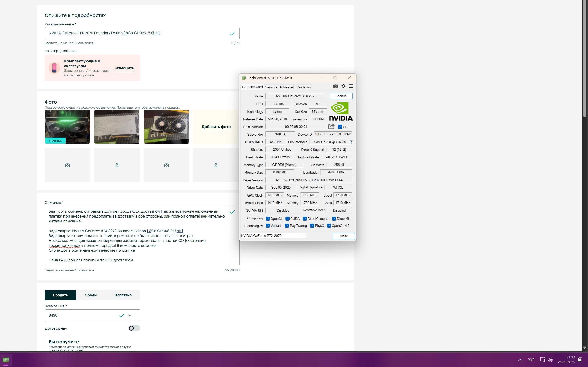Toggle the CUDA checkbox
Viewport: 588px width, 367px height.
point(287,219)
